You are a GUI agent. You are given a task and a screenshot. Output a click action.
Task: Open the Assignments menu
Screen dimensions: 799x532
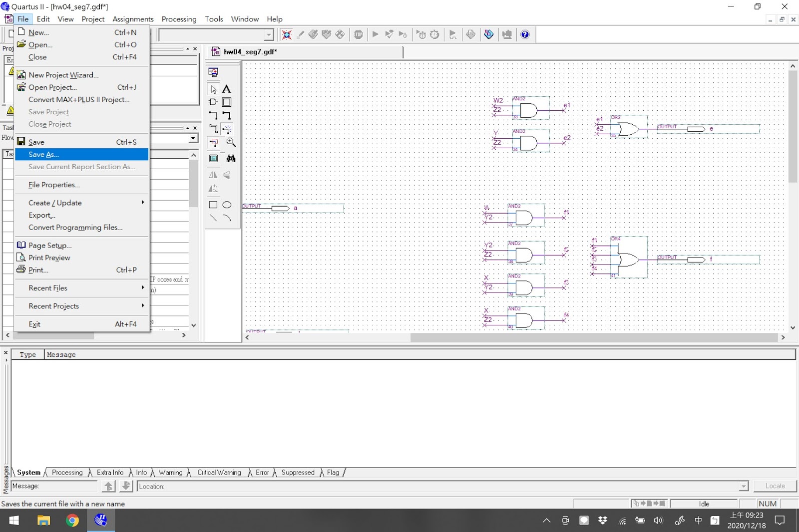pyautogui.click(x=133, y=19)
